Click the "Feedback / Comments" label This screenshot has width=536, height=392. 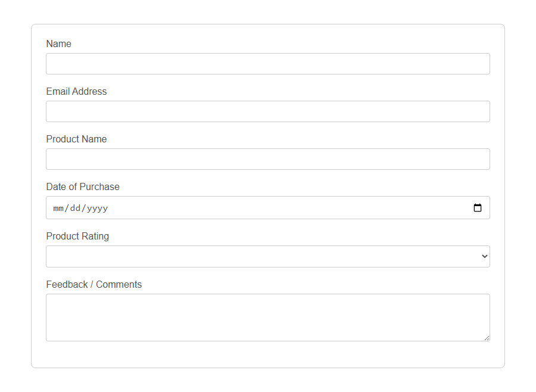pyautogui.click(x=94, y=285)
